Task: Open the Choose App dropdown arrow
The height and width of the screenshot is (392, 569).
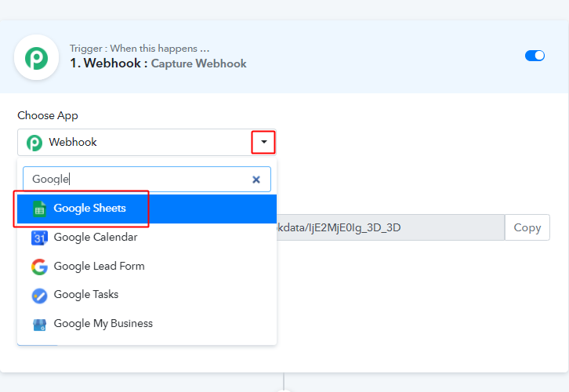Action: 264,142
